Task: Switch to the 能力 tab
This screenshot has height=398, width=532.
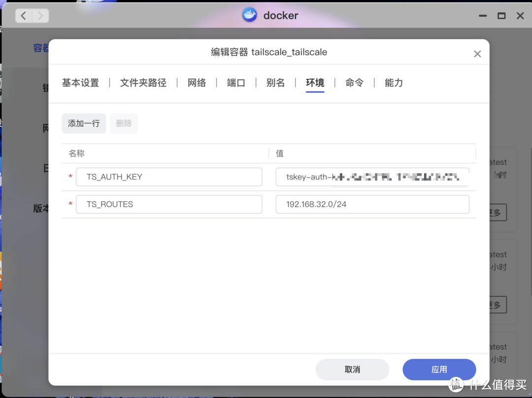Action: pos(394,82)
